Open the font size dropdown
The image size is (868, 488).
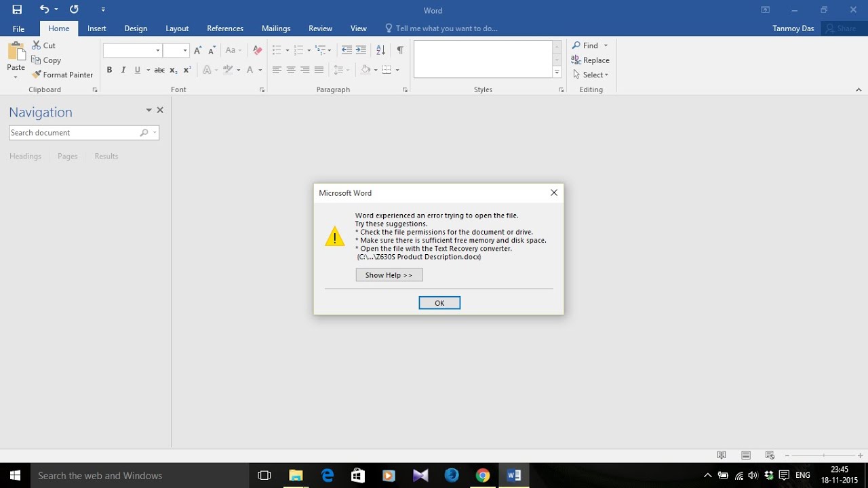185,50
